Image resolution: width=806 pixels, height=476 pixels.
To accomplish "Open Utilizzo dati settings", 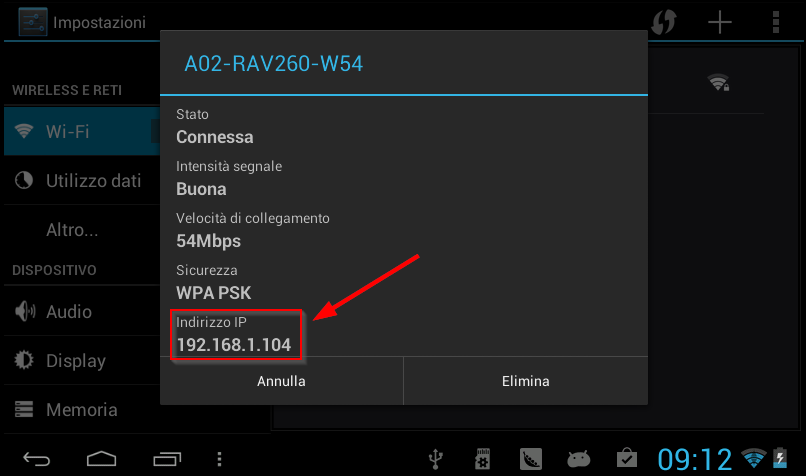I will (82, 180).
